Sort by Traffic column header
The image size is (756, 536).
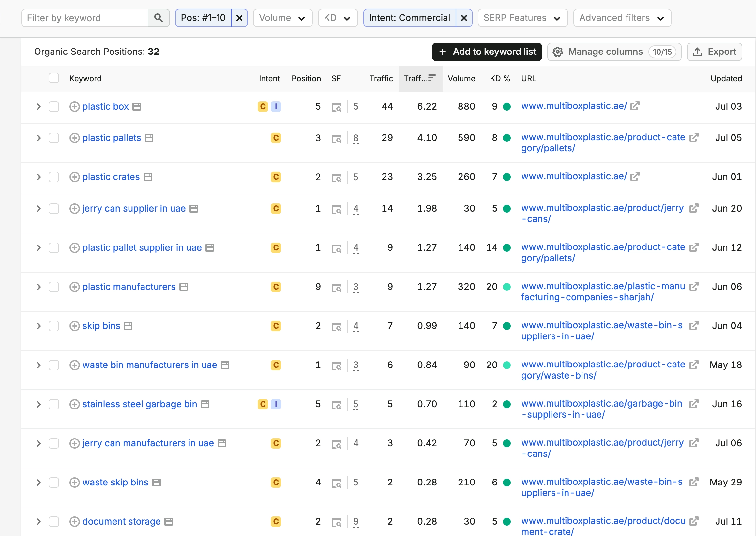tap(381, 78)
